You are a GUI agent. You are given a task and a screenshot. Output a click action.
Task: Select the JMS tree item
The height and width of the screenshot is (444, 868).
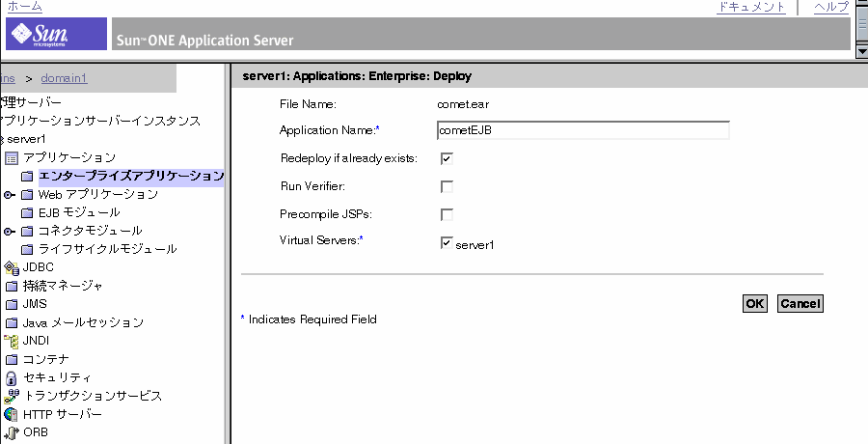35,304
